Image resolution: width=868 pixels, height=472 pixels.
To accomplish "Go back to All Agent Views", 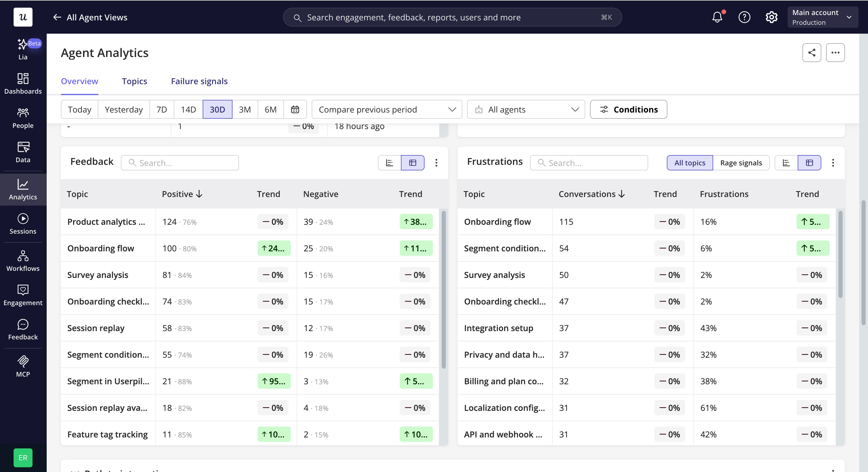I will (90, 17).
